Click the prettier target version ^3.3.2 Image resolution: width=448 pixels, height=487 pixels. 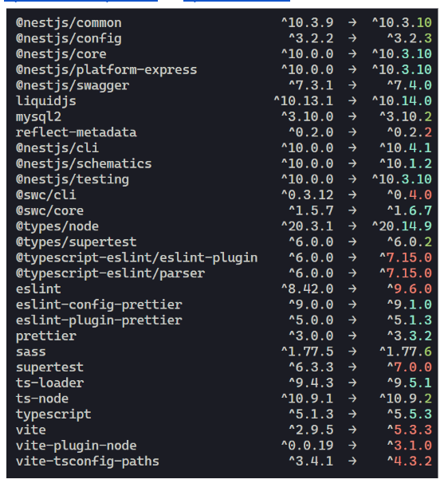(x=409, y=336)
